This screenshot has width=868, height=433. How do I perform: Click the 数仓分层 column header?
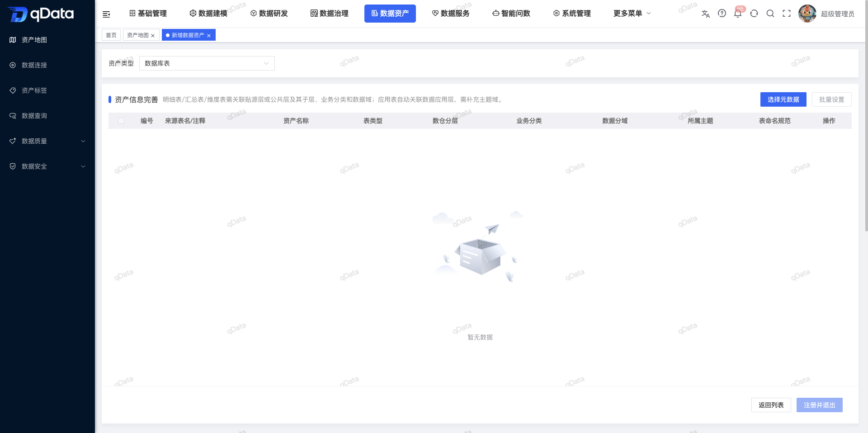click(x=445, y=121)
